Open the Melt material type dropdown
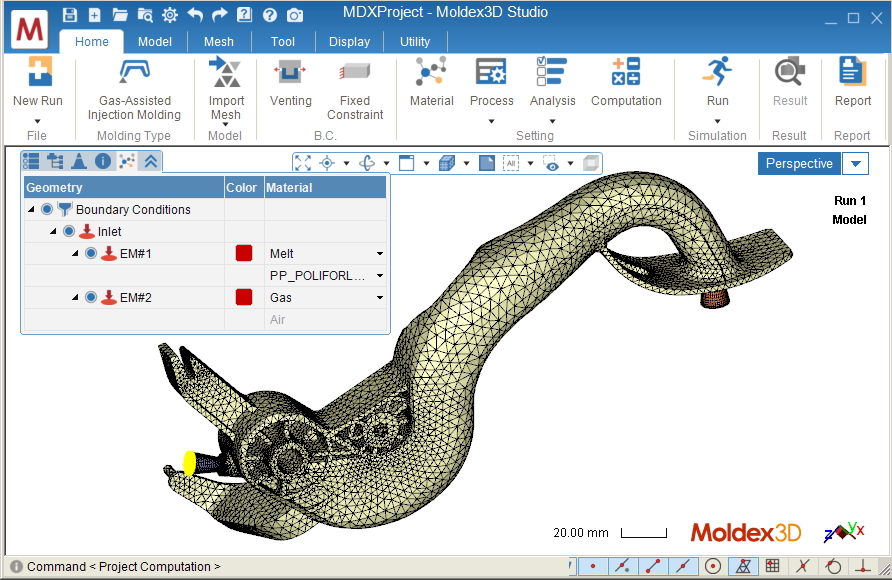Image resolution: width=892 pixels, height=580 pixels. point(379,254)
